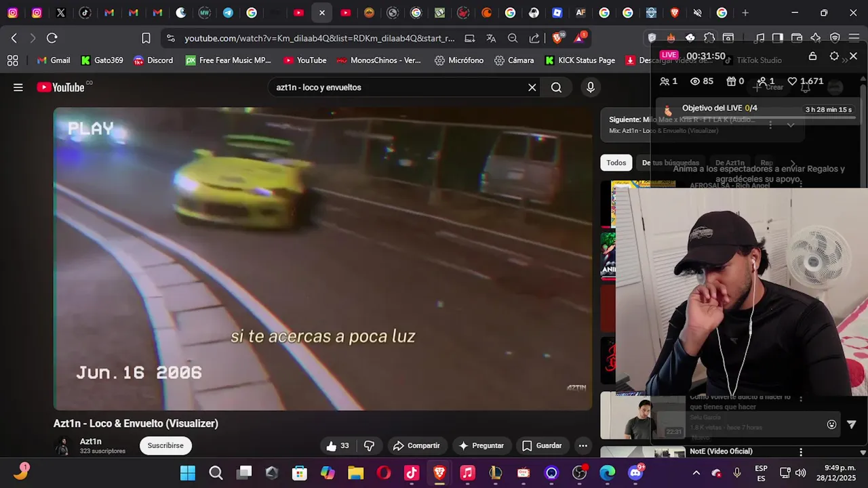Open the mix playlist three-dot menu

[770, 125]
